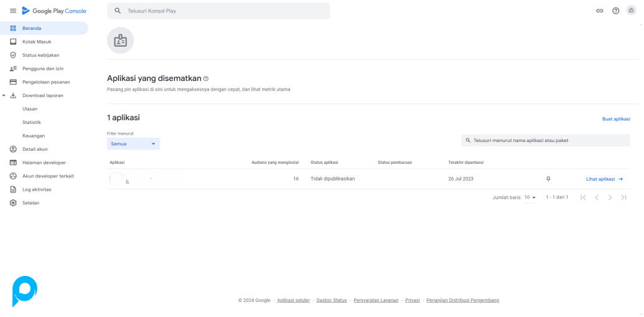This screenshot has width=644, height=317.
Task: Click the Kotak Masuk inbox icon
Action: click(x=13, y=42)
